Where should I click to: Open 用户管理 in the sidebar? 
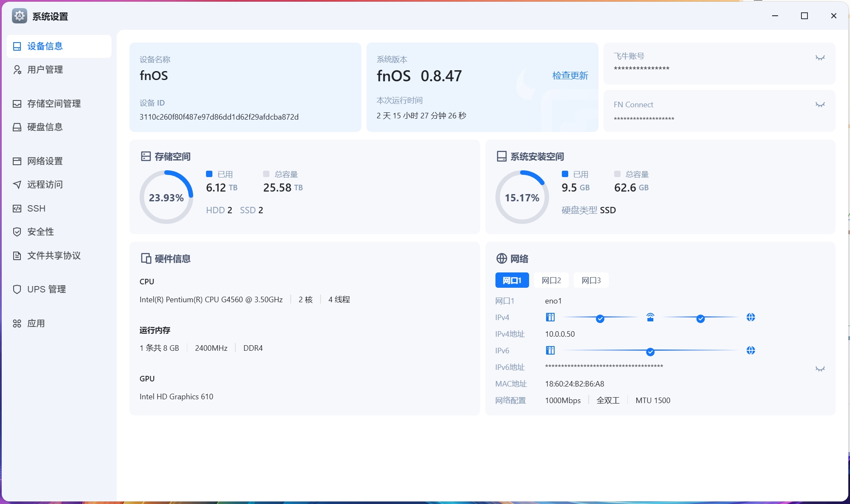coord(59,70)
